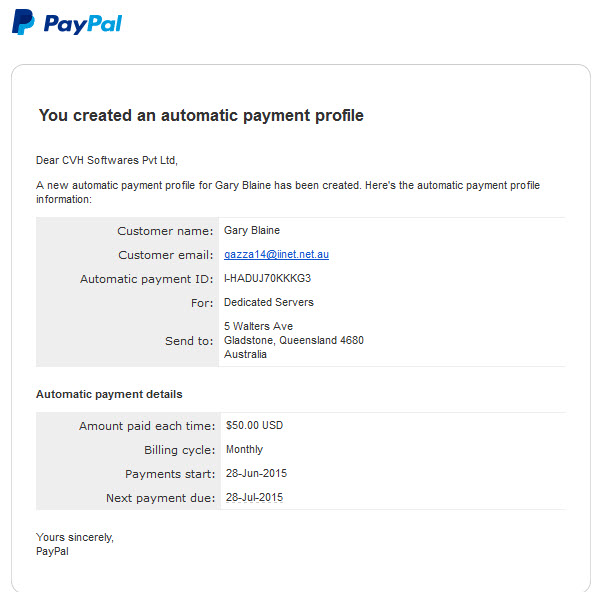Open the gazza14@iinet.net.au email link

[x=276, y=254]
